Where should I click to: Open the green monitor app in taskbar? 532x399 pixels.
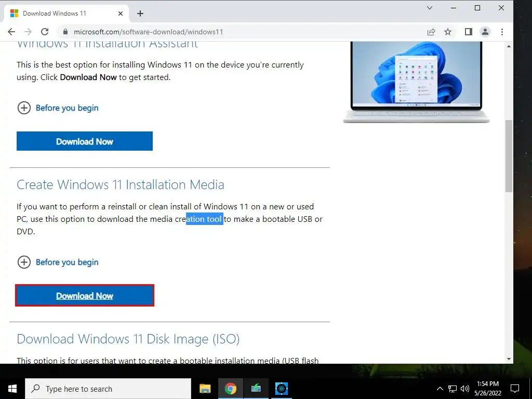pyautogui.click(x=256, y=389)
